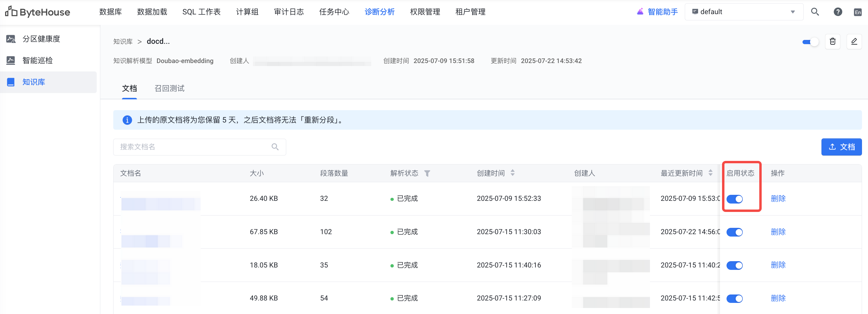Open the 审计日志 menu
Viewport: 868px width, 314px height.
pos(289,12)
